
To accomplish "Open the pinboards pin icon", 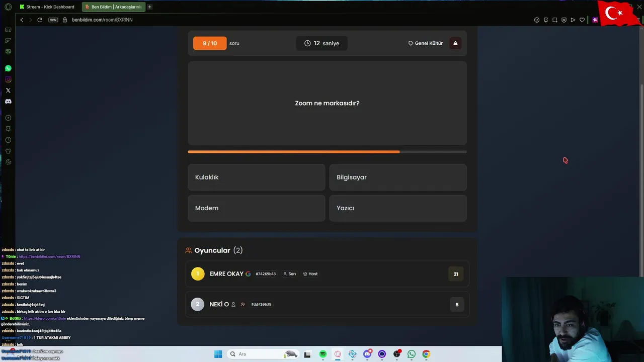I will coord(546,20).
